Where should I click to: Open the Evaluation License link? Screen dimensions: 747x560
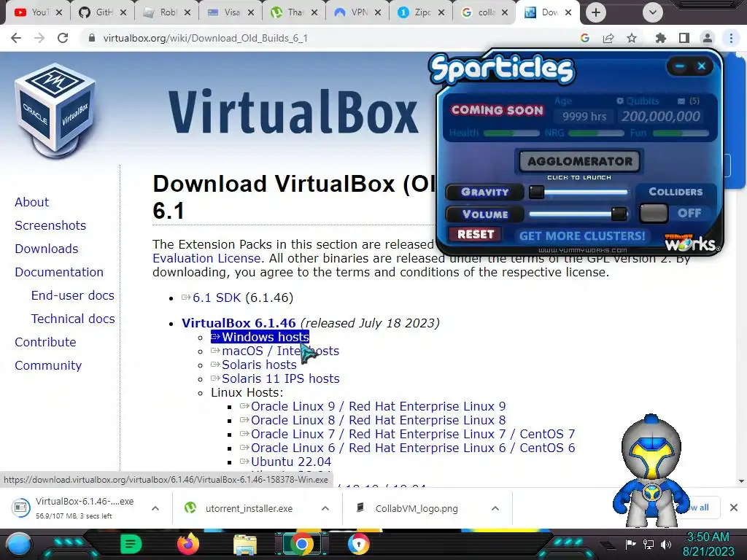pos(206,258)
